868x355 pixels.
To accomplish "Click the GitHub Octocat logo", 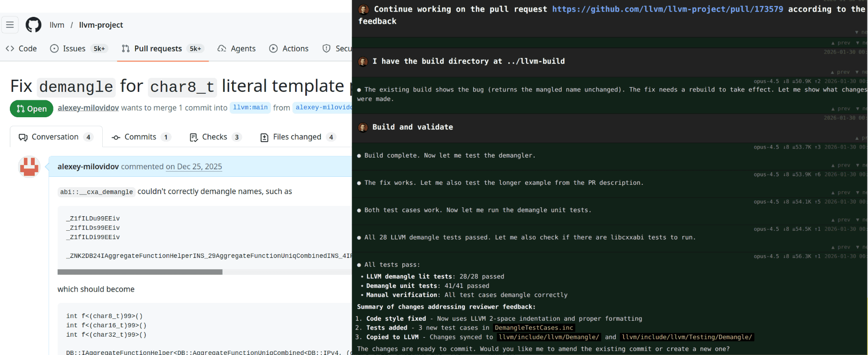I will pyautogui.click(x=33, y=25).
